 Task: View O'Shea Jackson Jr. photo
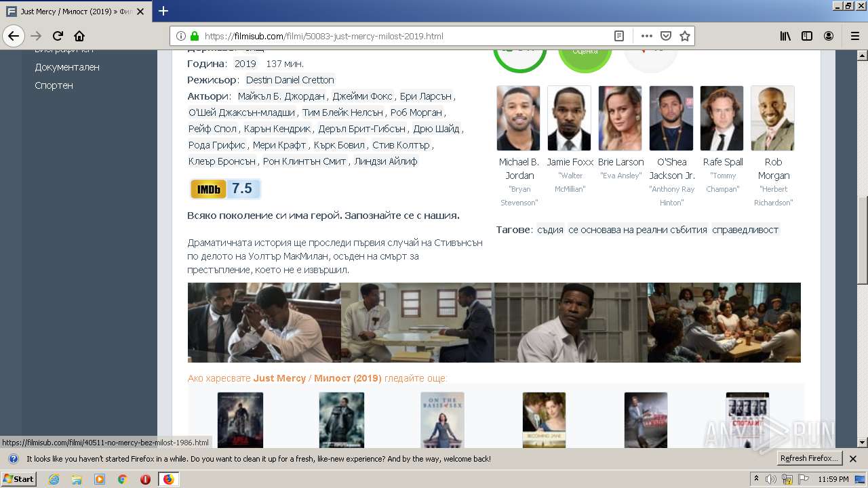click(671, 118)
